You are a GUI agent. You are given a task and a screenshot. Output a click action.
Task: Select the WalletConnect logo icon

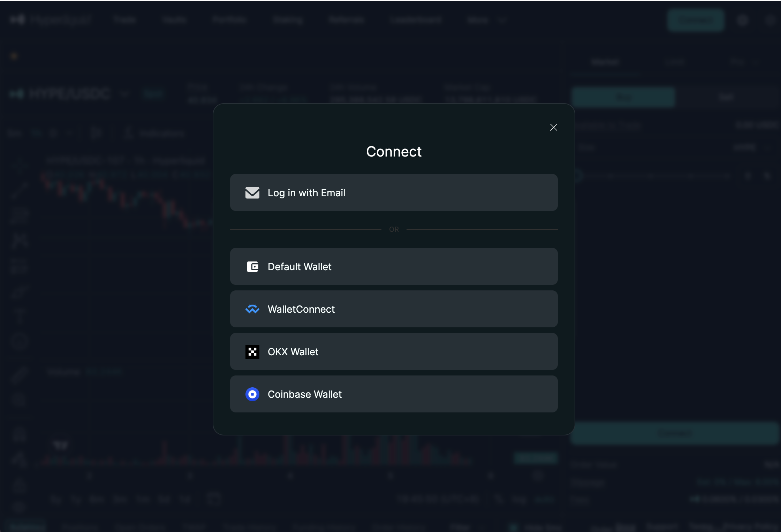pos(252,309)
